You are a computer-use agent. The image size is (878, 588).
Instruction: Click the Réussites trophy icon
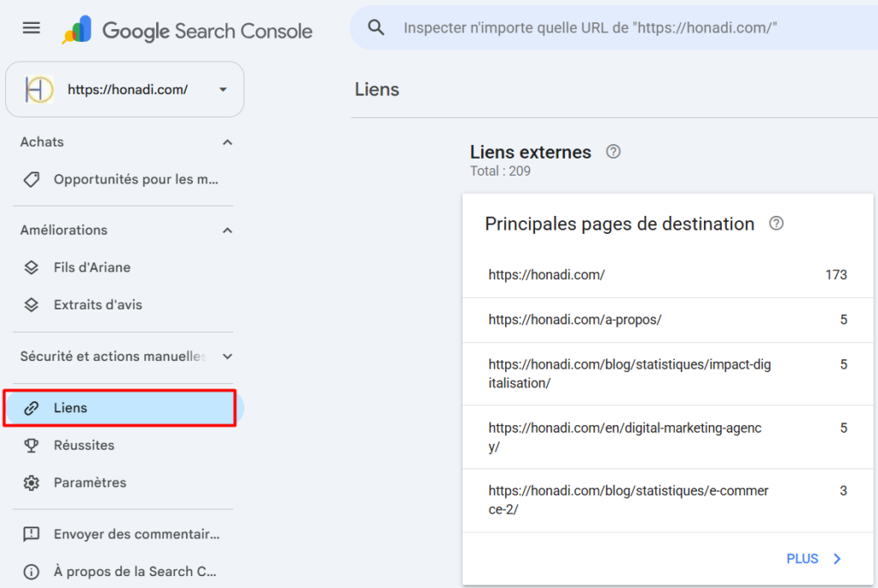(32, 445)
